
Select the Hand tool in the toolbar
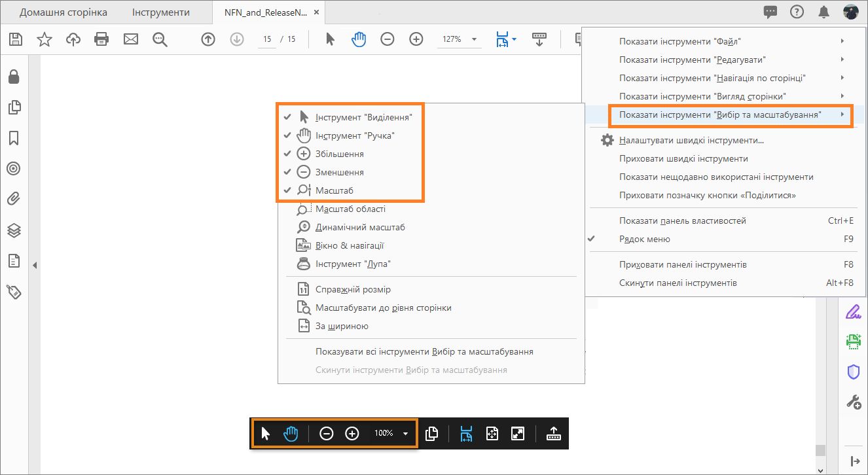359,39
